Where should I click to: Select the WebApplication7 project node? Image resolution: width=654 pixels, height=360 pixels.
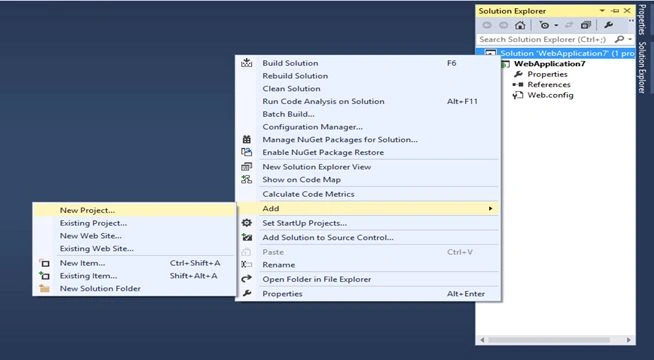pyautogui.click(x=550, y=64)
